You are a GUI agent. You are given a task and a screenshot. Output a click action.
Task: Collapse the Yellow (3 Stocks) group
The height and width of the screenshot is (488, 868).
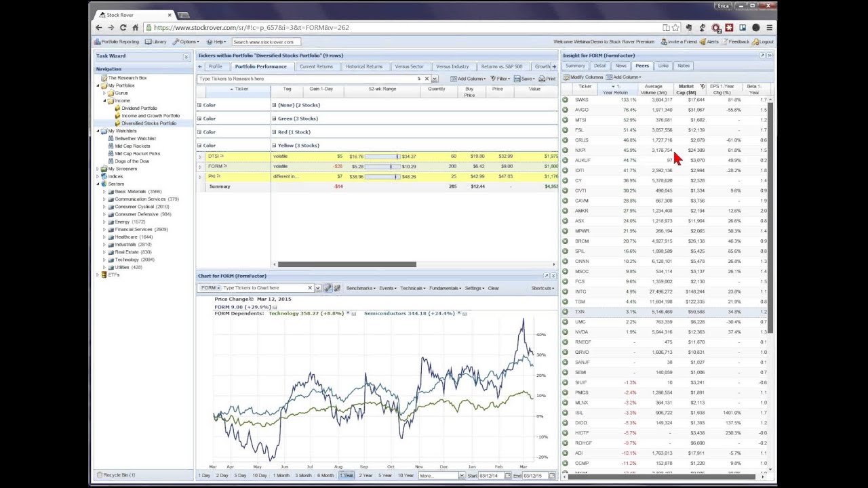[274, 146]
